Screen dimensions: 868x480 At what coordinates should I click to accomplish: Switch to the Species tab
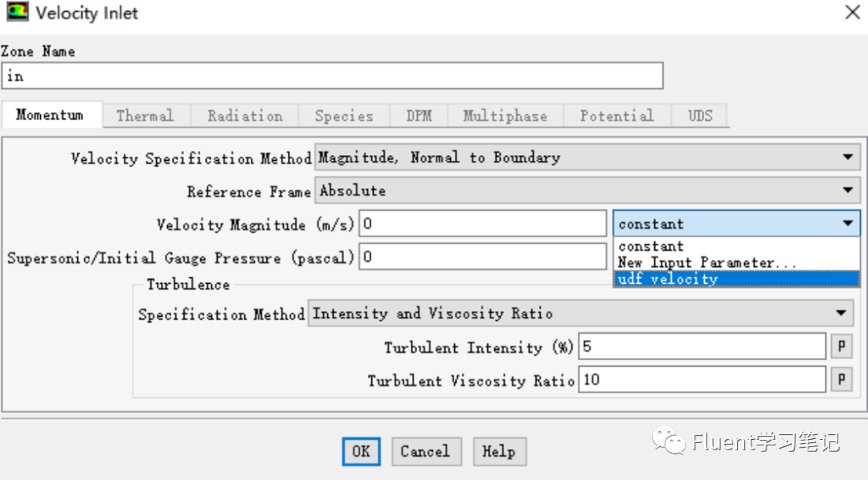point(344,115)
